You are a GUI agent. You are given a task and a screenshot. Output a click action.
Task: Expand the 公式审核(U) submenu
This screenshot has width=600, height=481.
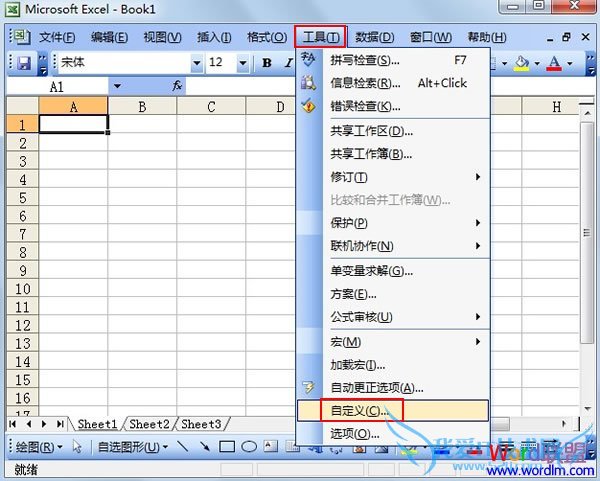click(x=393, y=317)
